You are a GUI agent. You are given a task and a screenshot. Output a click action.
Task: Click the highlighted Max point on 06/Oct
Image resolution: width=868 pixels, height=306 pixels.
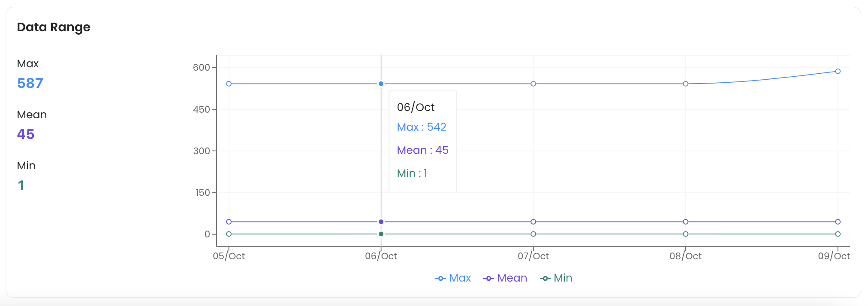click(x=381, y=84)
